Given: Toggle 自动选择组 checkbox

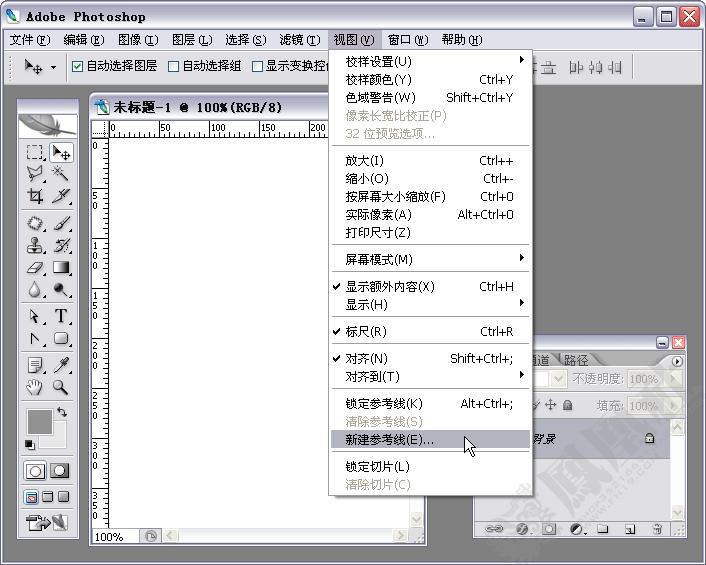Looking at the screenshot, I should [x=173, y=67].
